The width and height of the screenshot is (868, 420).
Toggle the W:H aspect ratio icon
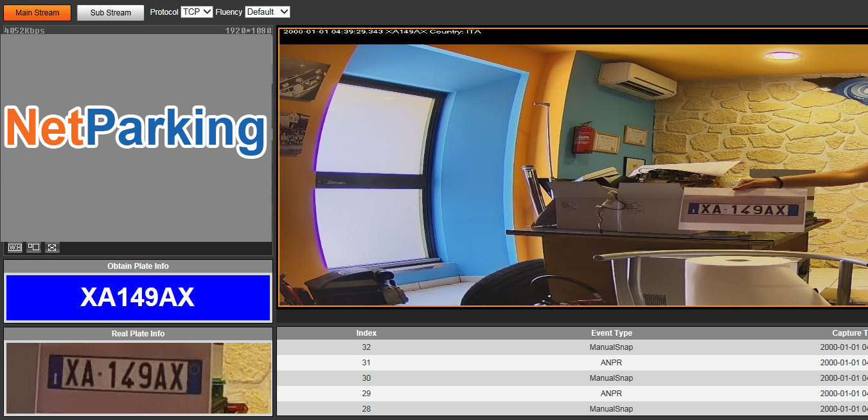(15, 247)
